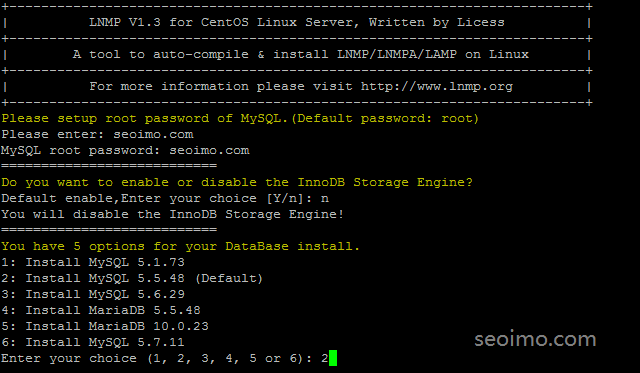Click the MySQL root password output line
This screenshot has height=373, width=640.
125,150
